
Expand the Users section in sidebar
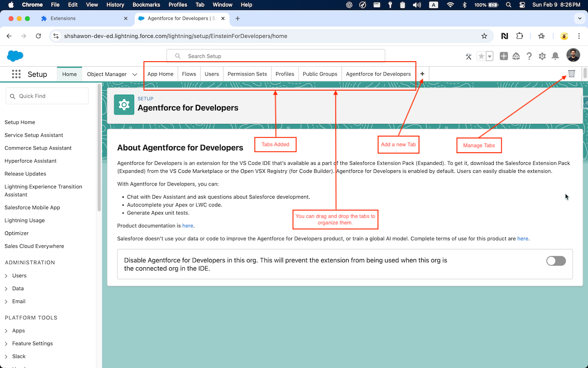(6, 276)
